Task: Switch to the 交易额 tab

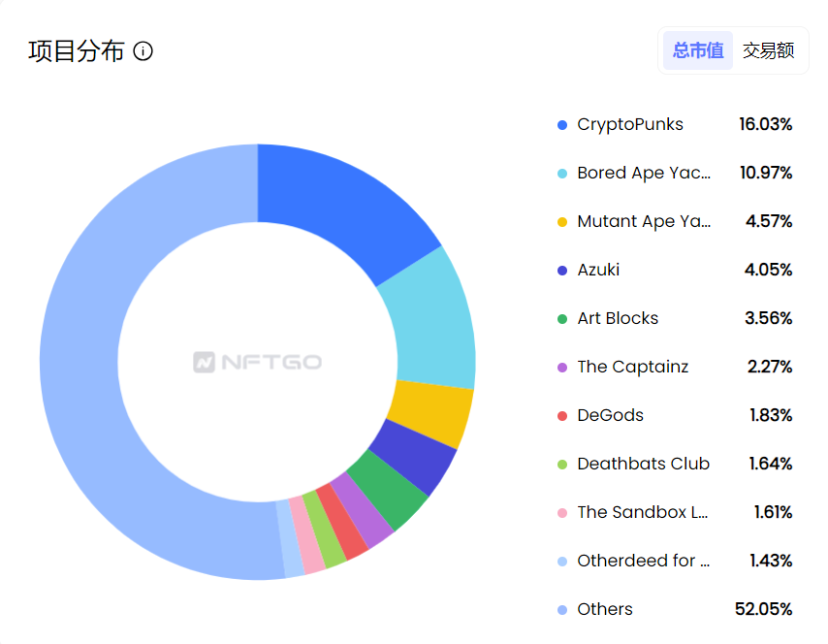Action: tap(769, 50)
